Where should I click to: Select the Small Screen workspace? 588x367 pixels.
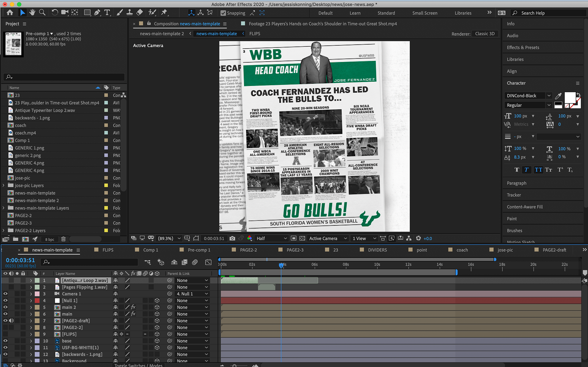coord(424,13)
